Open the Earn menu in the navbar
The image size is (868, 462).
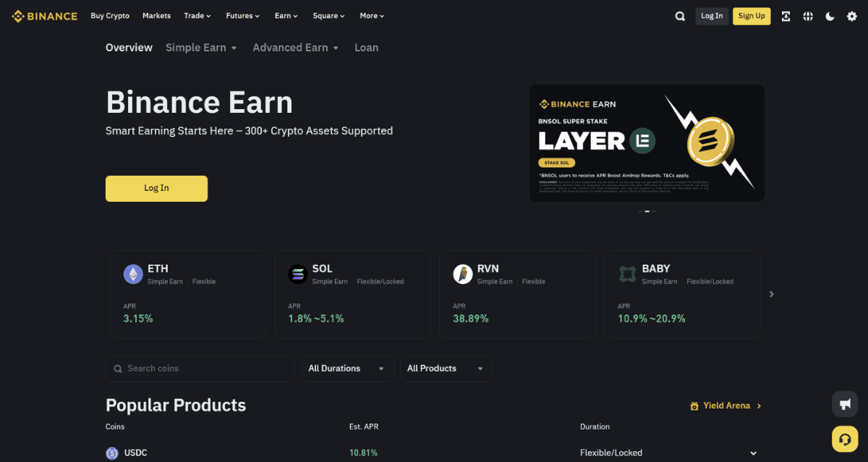286,15
